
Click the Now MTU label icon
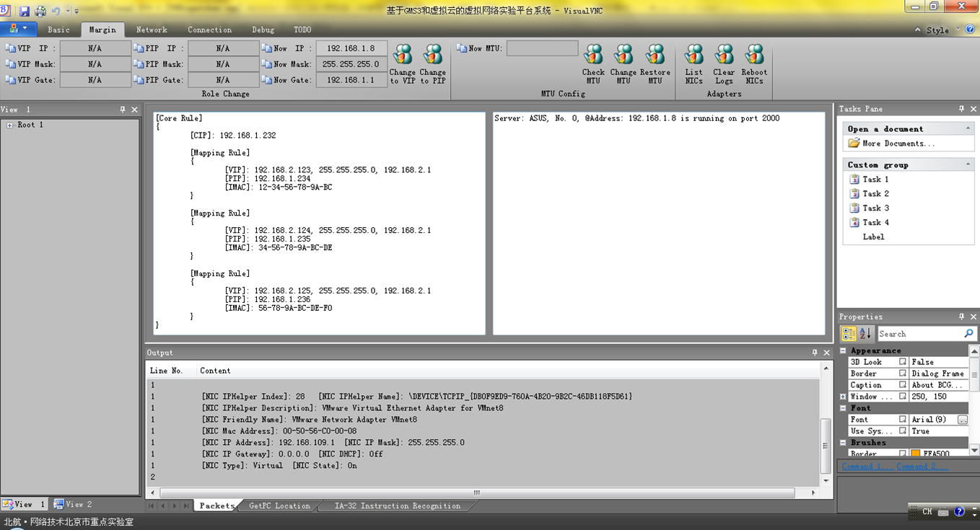(x=462, y=48)
